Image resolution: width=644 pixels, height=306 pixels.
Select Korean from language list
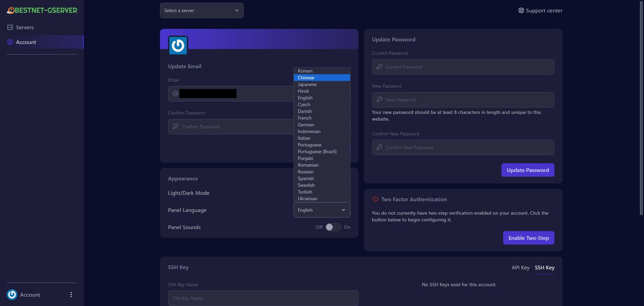[x=322, y=71]
